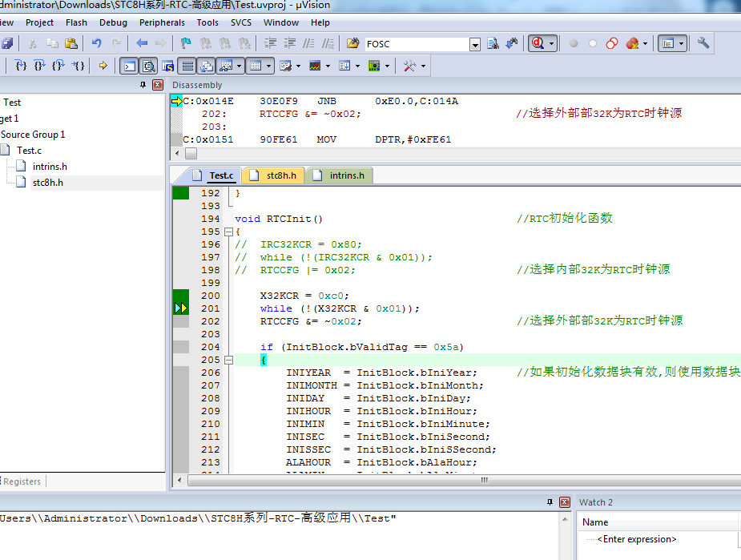Screen dimensions: 741x560
Task: Toggle the Call Stack Window button
Action: point(207,66)
